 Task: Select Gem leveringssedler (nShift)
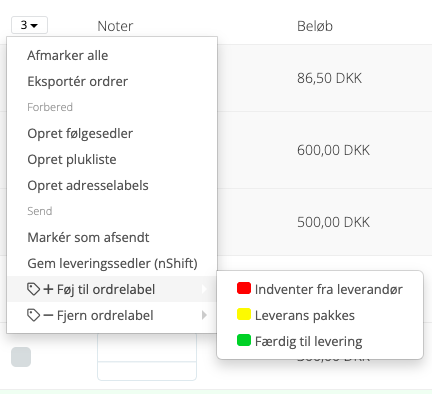(112, 263)
